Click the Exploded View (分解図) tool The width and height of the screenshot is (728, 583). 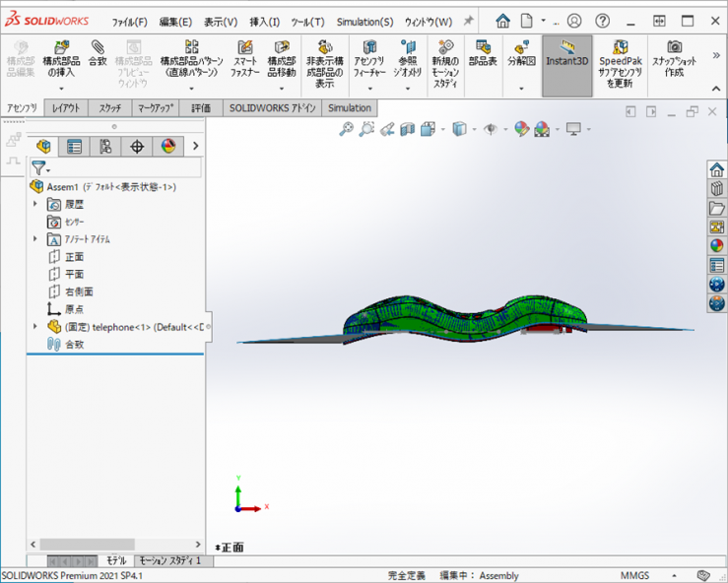click(x=520, y=54)
